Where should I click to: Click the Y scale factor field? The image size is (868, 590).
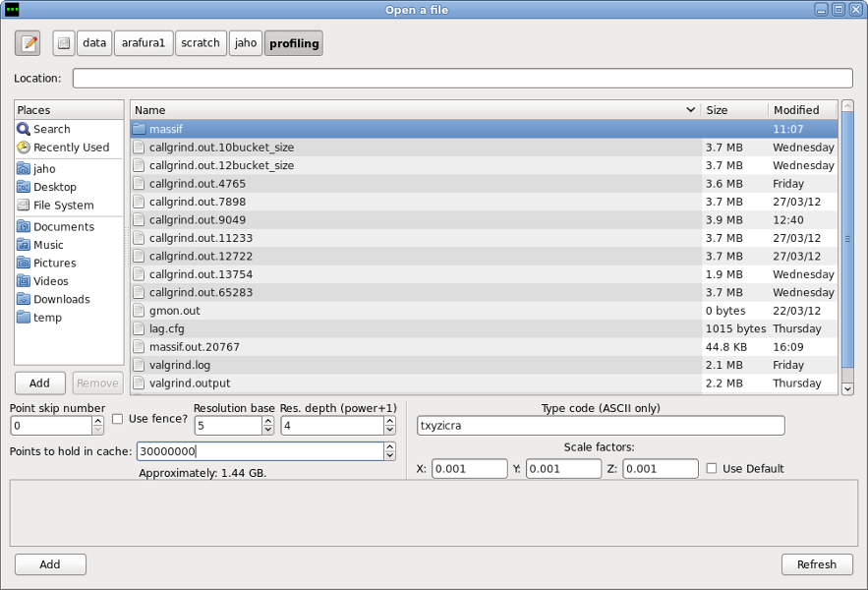point(563,469)
